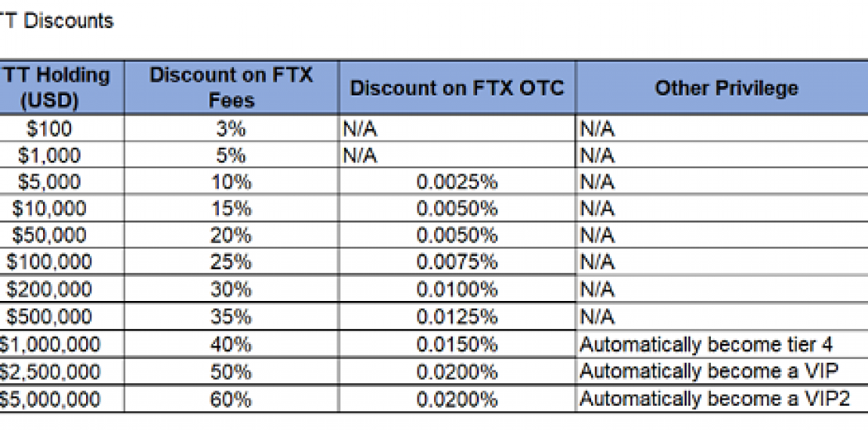Click the 'Other Privilege' column header
Viewport: 868px width, 430px height.
[x=726, y=88]
